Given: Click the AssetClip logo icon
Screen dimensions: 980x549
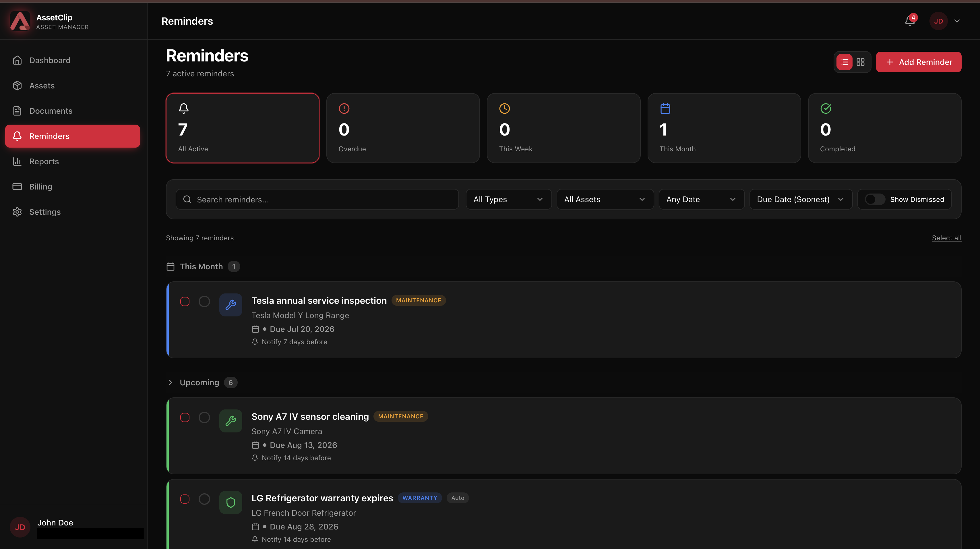Looking at the screenshot, I should click(x=20, y=21).
